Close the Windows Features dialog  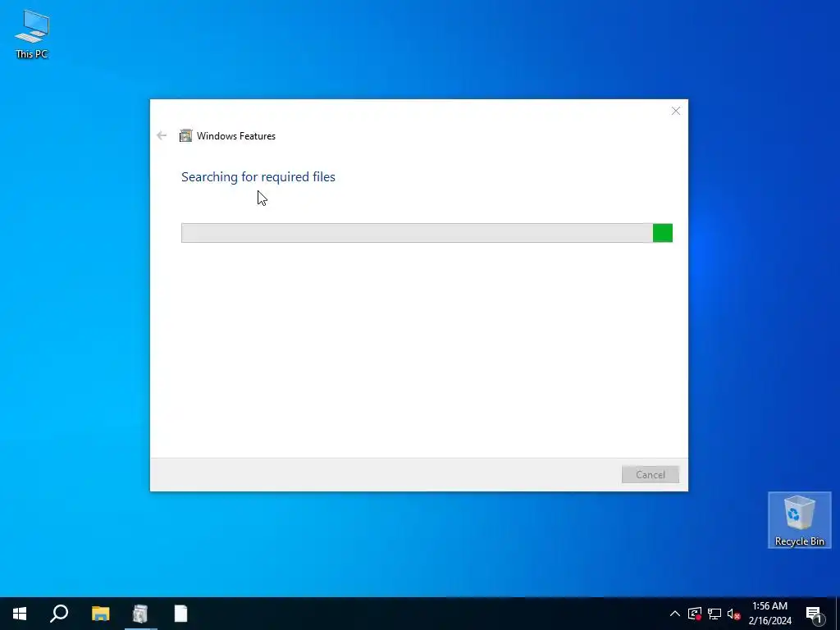point(676,111)
